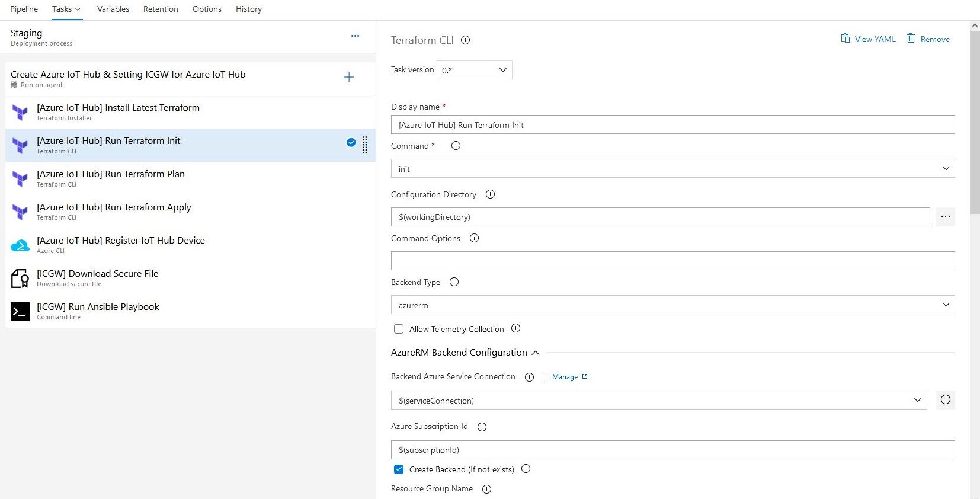Click info icon next to Backend Type
Image resolution: width=980 pixels, height=499 pixels.
[454, 282]
